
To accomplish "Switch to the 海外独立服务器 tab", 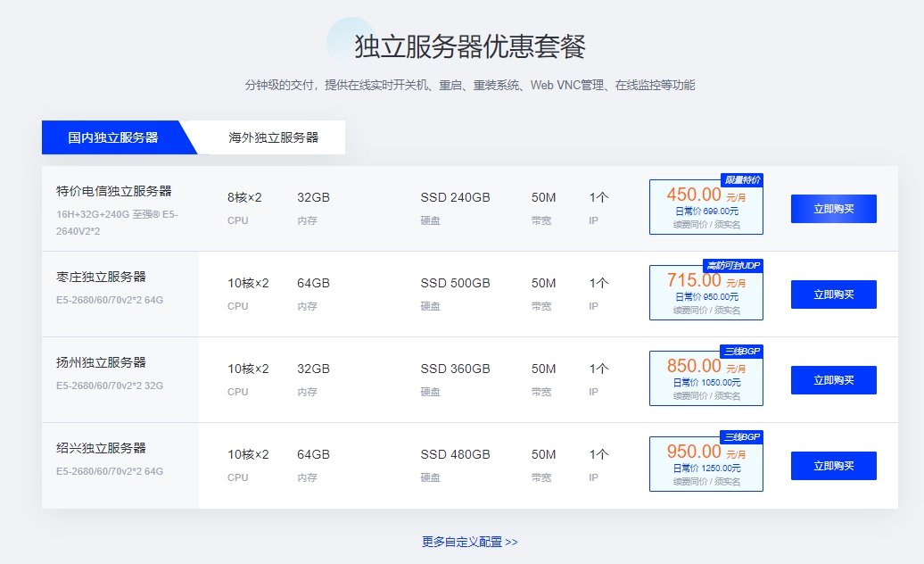I will (x=273, y=137).
